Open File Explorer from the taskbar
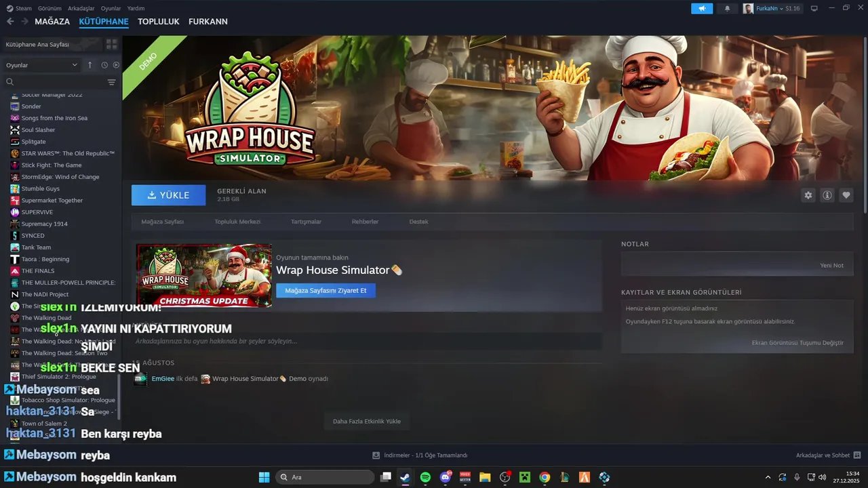This screenshot has height=488, width=868. pos(485,477)
